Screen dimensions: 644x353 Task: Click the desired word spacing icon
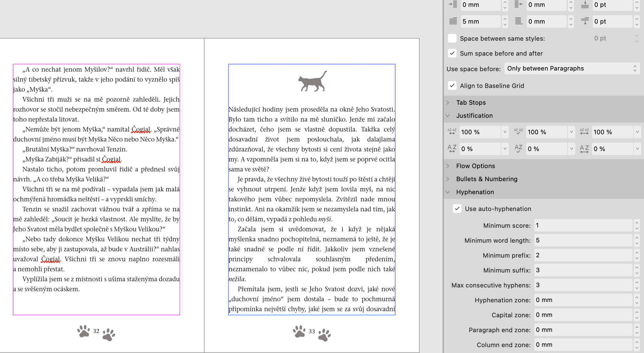point(518,132)
